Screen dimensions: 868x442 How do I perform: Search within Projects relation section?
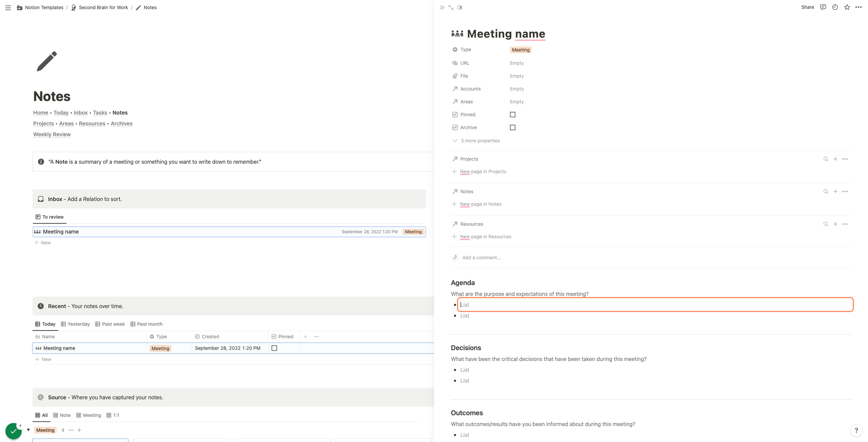(826, 159)
